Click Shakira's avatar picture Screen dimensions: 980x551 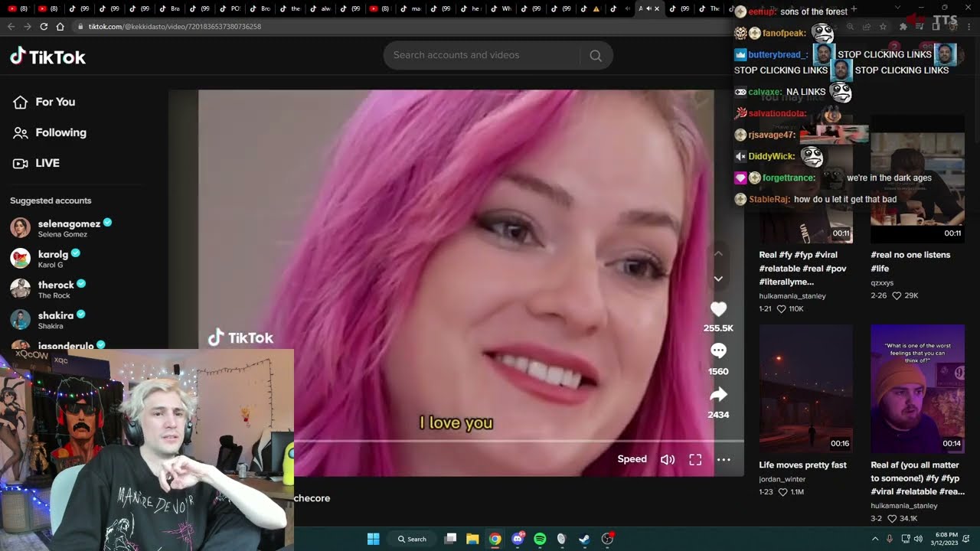point(20,319)
